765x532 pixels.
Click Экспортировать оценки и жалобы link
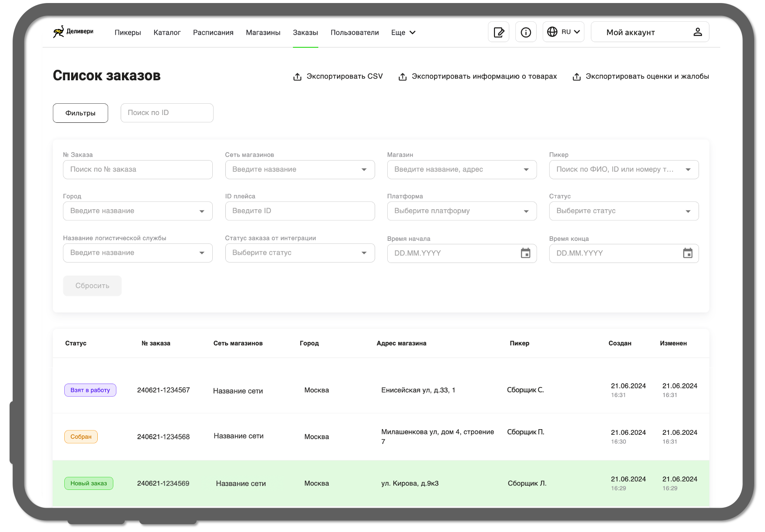(647, 76)
